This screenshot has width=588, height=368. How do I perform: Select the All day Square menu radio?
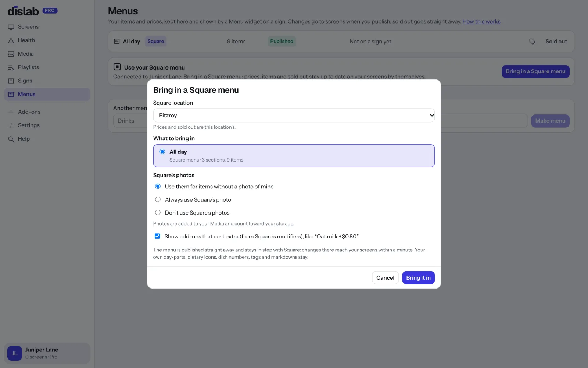click(162, 152)
